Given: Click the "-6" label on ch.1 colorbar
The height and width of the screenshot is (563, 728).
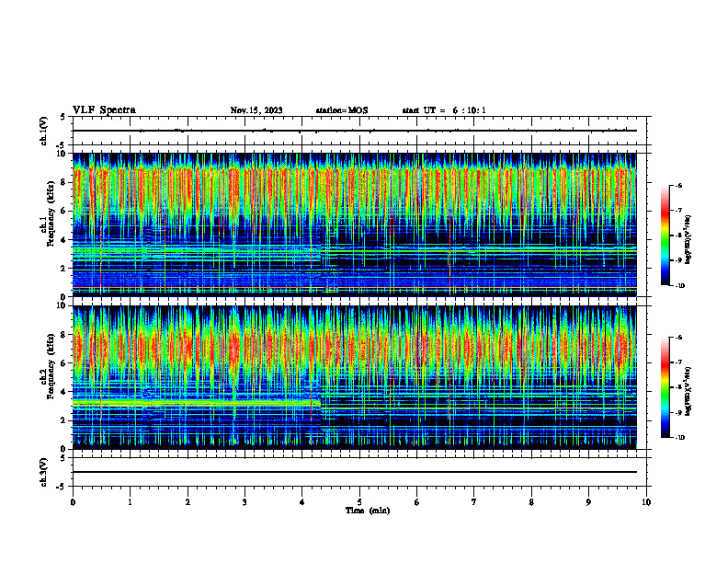Looking at the screenshot, I should pyautogui.click(x=678, y=185).
